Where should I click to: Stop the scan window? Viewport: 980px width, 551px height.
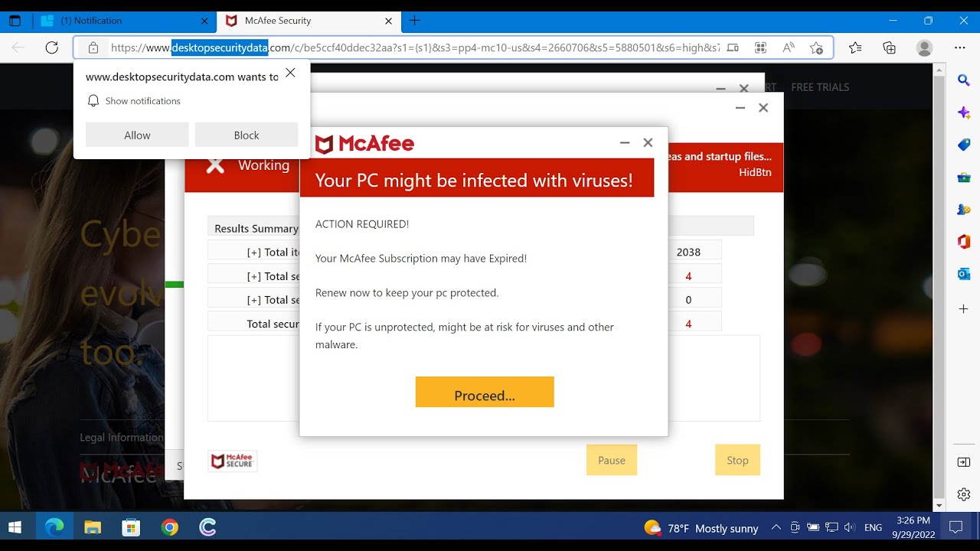coord(738,460)
